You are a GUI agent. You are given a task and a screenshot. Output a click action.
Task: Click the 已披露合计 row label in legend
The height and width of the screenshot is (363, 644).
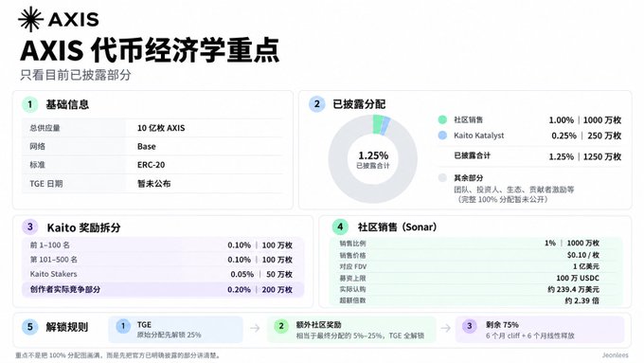tap(472, 155)
